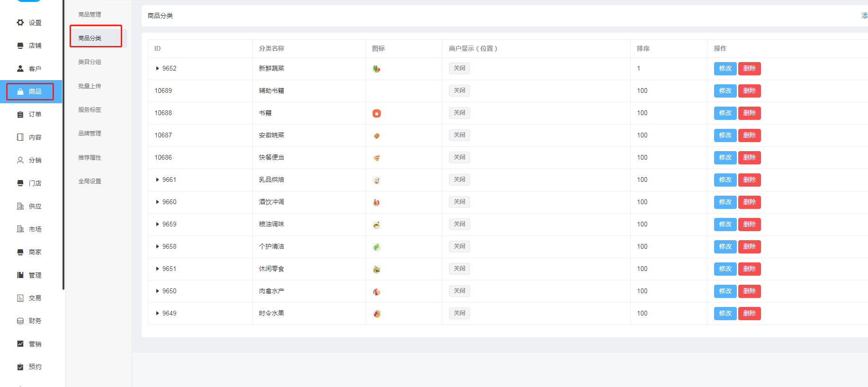868x387 pixels.
Task: Expand category row 9658
Action: [157, 247]
